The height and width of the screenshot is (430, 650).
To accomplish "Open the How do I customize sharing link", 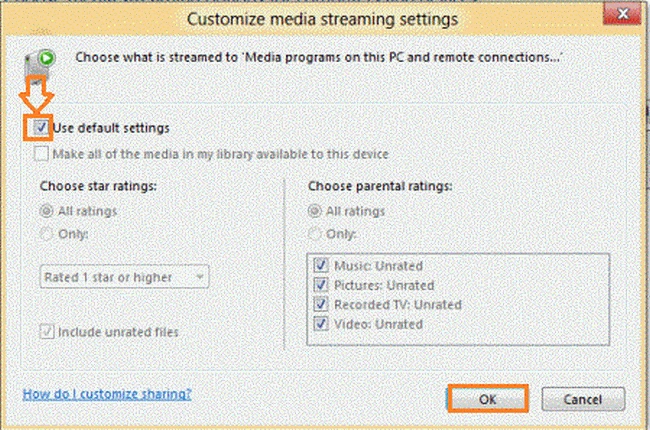I will coord(107,394).
